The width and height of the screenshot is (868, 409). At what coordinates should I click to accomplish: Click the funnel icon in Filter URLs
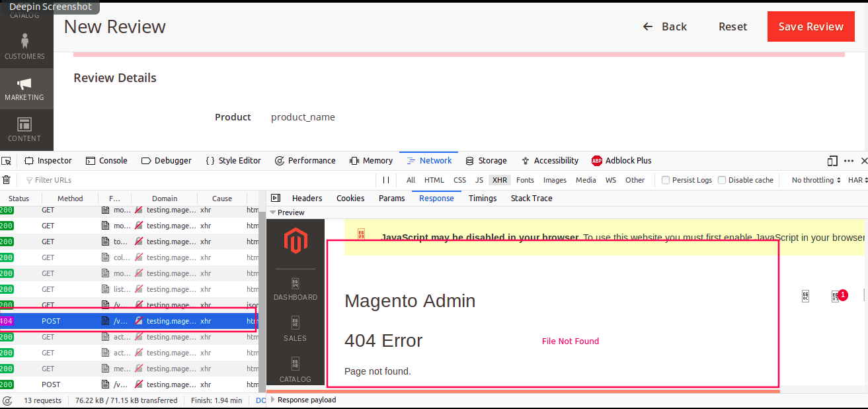(29, 180)
